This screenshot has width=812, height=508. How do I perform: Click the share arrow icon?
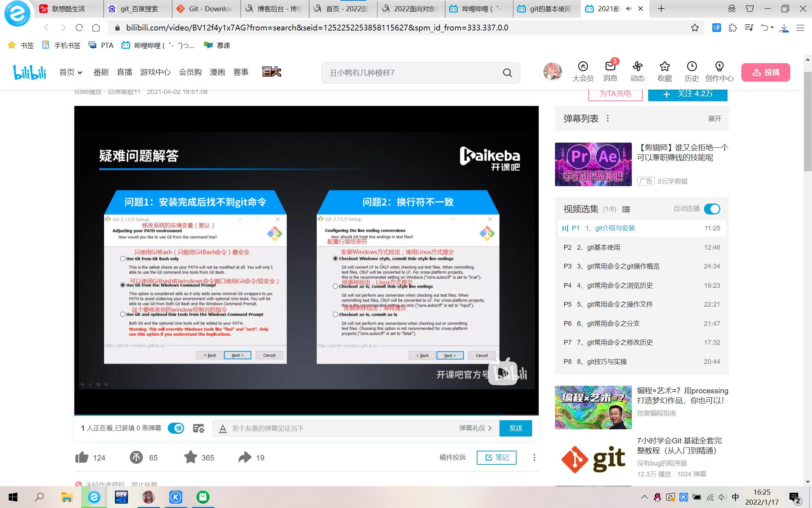(245, 458)
